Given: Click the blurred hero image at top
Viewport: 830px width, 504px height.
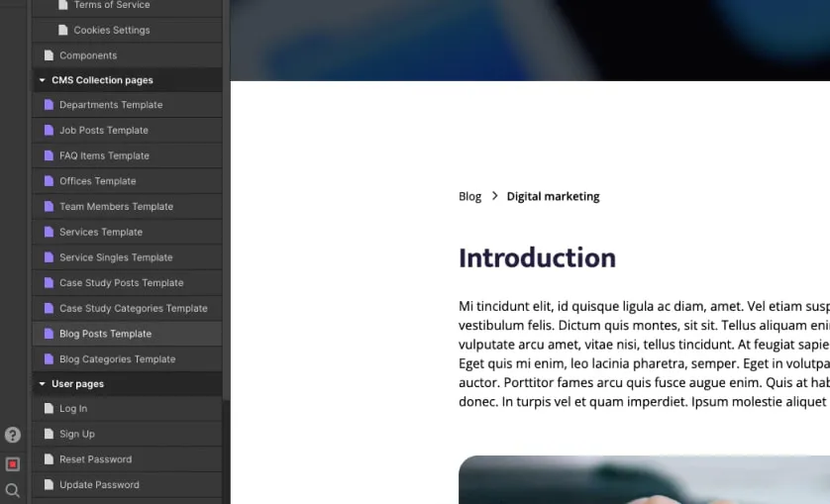Looking at the screenshot, I should pyautogui.click(x=530, y=41).
